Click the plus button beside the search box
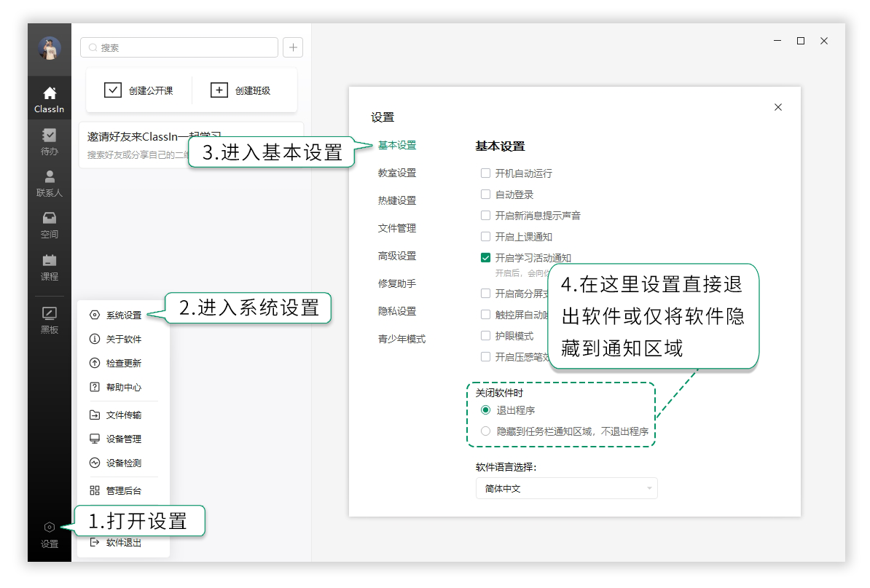 [x=293, y=47]
